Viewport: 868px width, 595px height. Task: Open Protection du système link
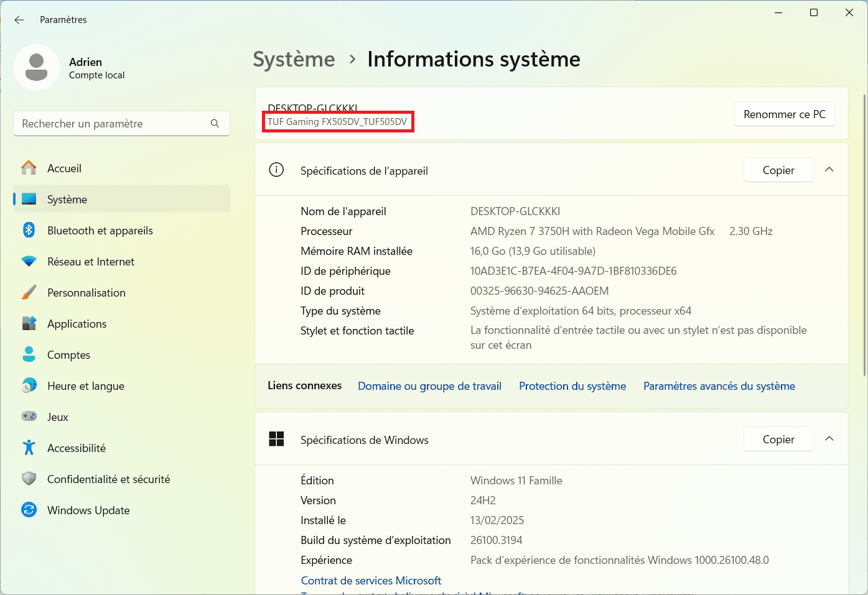pos(572,386)
